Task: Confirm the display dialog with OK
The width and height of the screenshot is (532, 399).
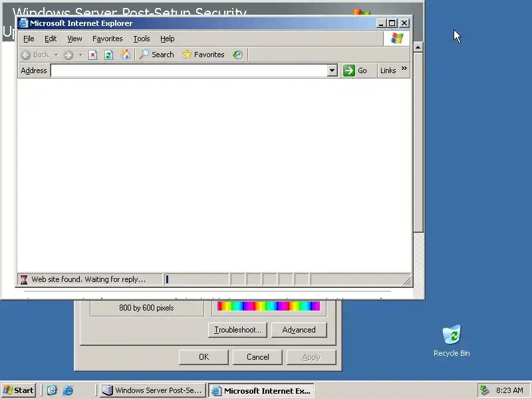Action: (x=203, y=357)
